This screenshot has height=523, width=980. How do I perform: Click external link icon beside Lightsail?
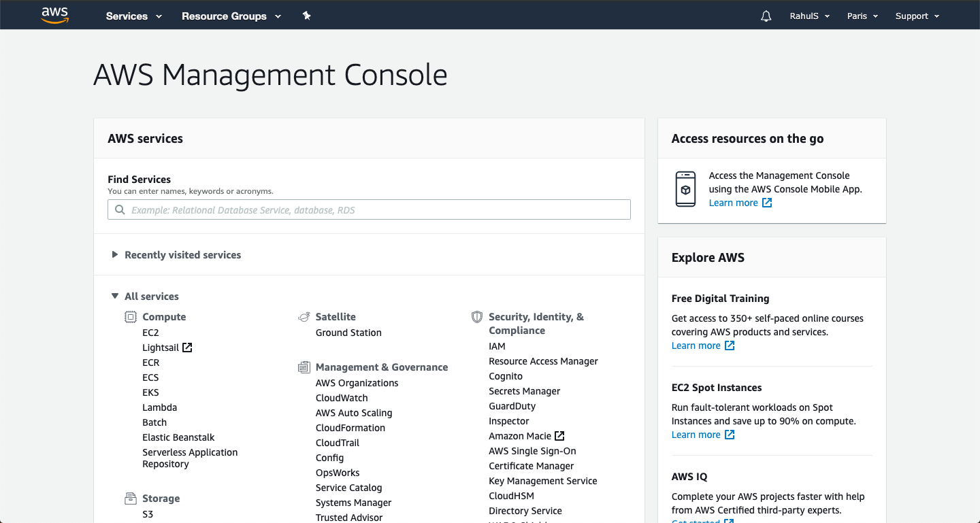(187, 348)
